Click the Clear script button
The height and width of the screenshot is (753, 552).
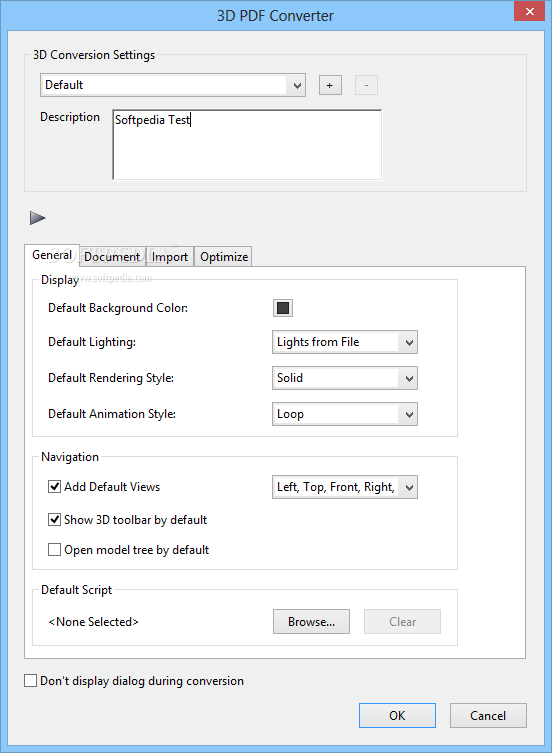click(x=402, y=621)
